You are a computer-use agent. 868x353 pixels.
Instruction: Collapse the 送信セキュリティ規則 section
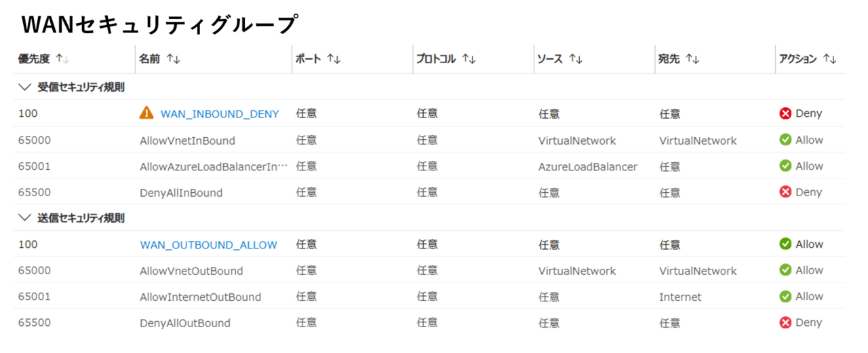25,218
